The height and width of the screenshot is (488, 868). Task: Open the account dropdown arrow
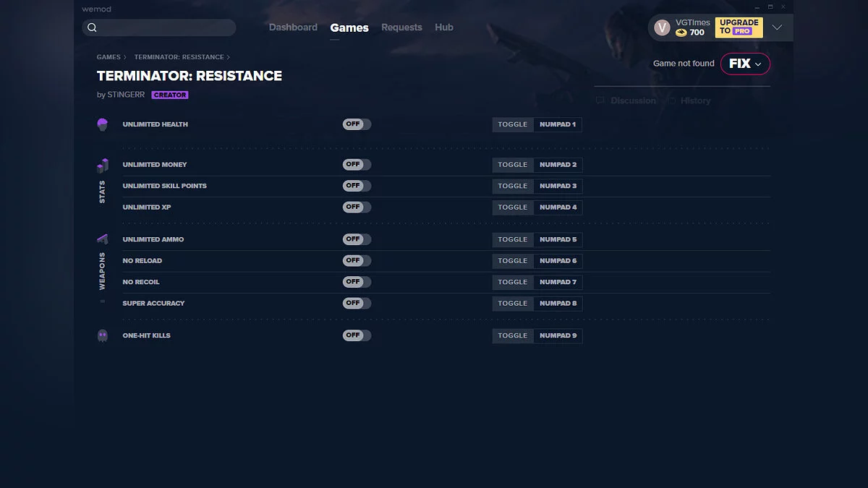777,27
